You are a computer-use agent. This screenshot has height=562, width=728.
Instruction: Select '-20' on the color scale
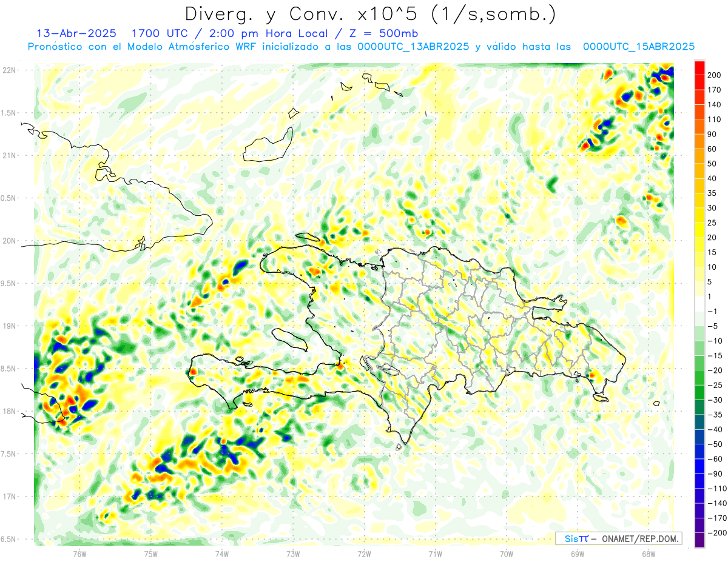click(715, 370)
